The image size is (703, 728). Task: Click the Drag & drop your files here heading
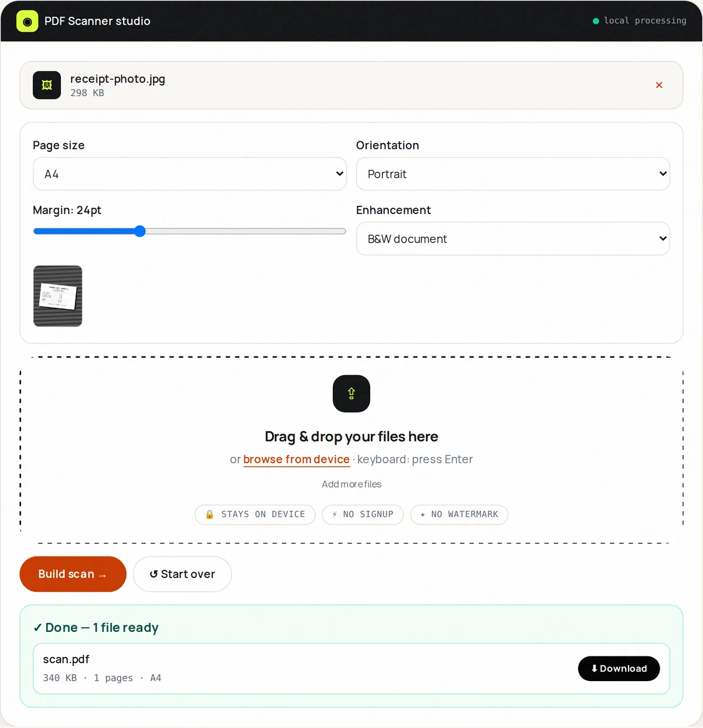(351, 437)
